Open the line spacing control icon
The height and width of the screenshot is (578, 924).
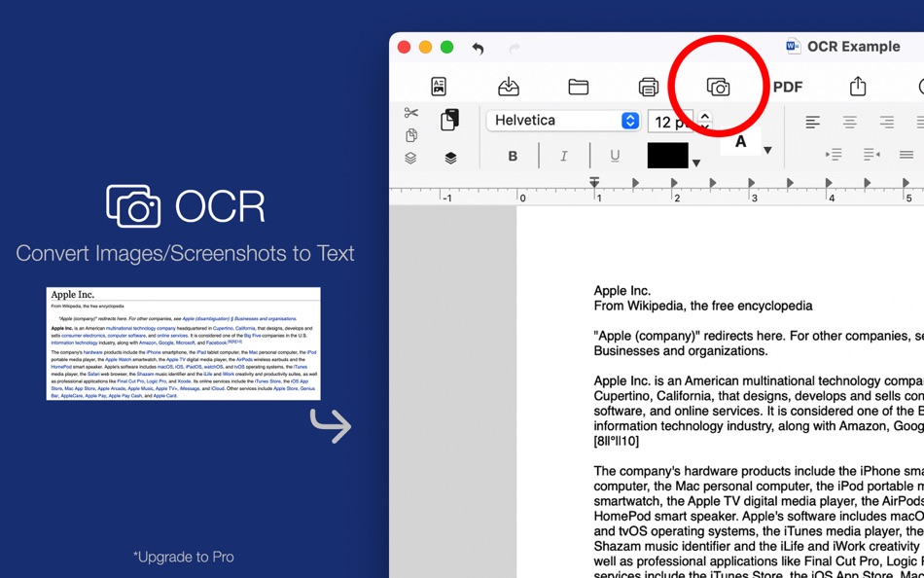(x=906, y=155)
